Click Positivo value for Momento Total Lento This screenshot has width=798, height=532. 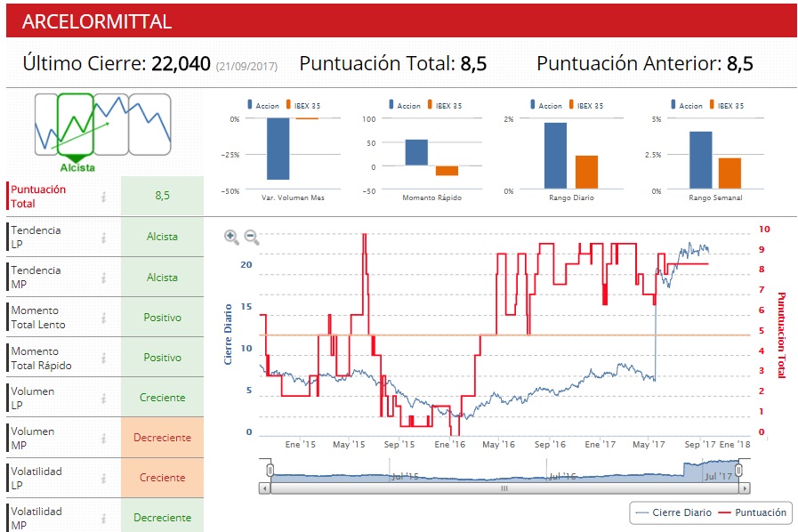162,318
